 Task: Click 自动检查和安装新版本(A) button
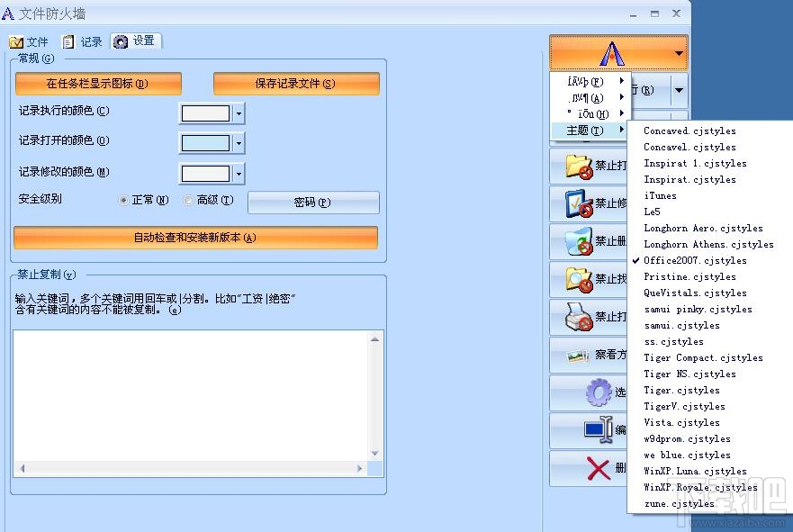[x=195, y=238]
